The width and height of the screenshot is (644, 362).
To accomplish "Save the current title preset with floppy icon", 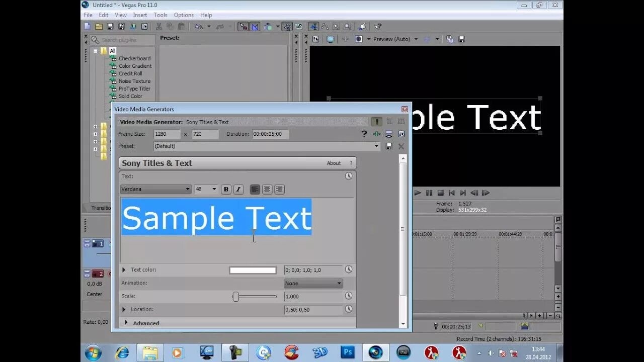I will [x=388, y=146].
